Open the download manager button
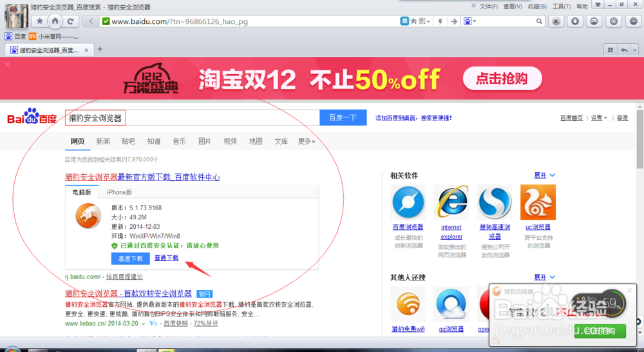Viewport: 644px width, 352px height. tap(575, 21)
